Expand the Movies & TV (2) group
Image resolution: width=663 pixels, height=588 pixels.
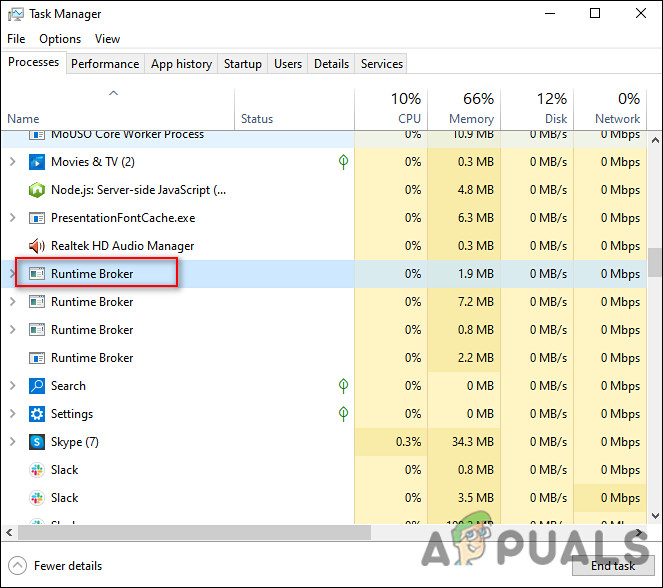click(x=12, y=161)
